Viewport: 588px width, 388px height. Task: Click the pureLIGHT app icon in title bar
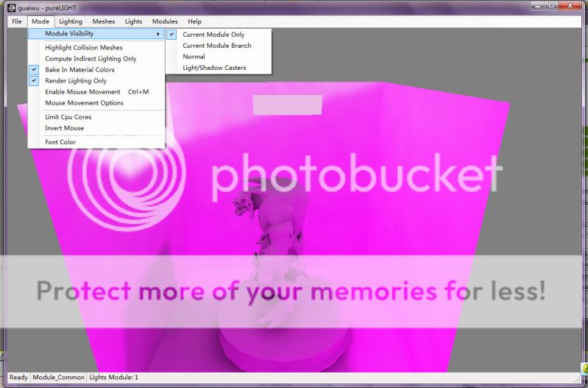tap(12, 7)
